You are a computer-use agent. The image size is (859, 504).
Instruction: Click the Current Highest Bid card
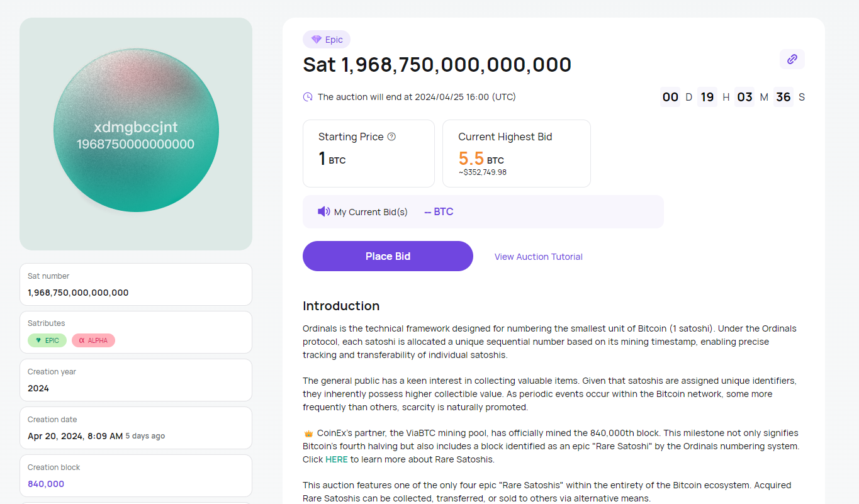coord(516,154)
